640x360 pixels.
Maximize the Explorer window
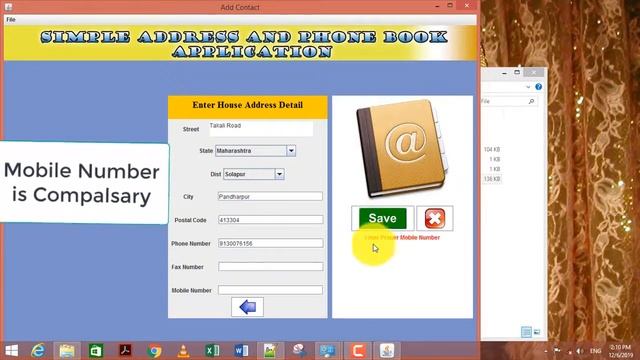pos(517,72)
